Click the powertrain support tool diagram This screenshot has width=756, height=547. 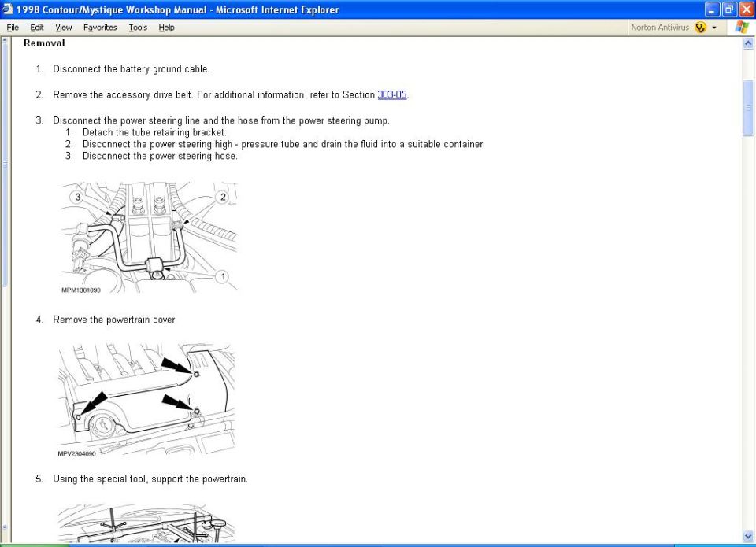coord(146,523)
